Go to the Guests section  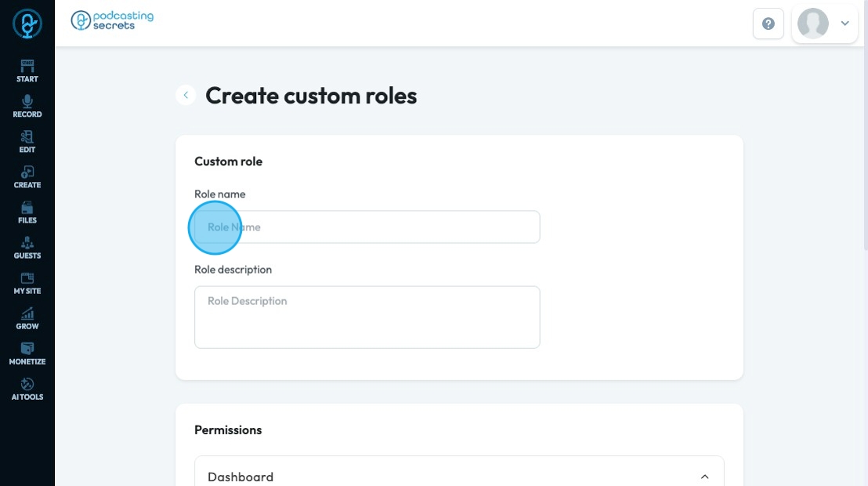(27, 248)
